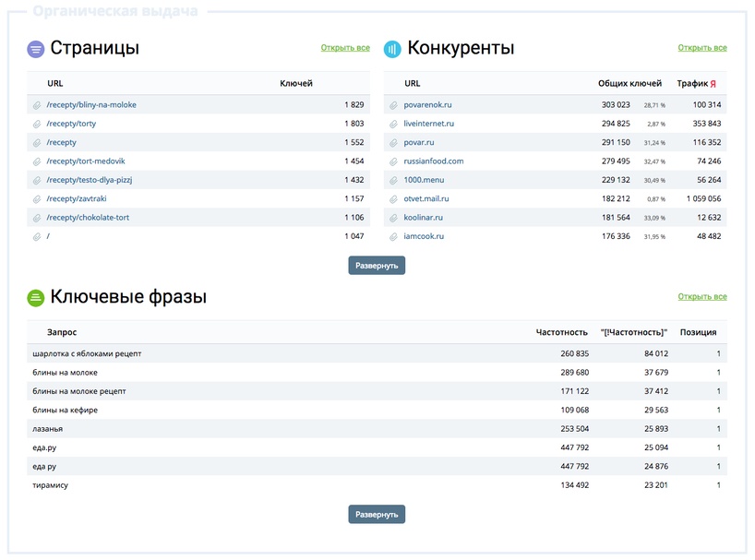
Task: Click the paperclip icon beside otvet.mail.ru
Action: coord(395,198)
